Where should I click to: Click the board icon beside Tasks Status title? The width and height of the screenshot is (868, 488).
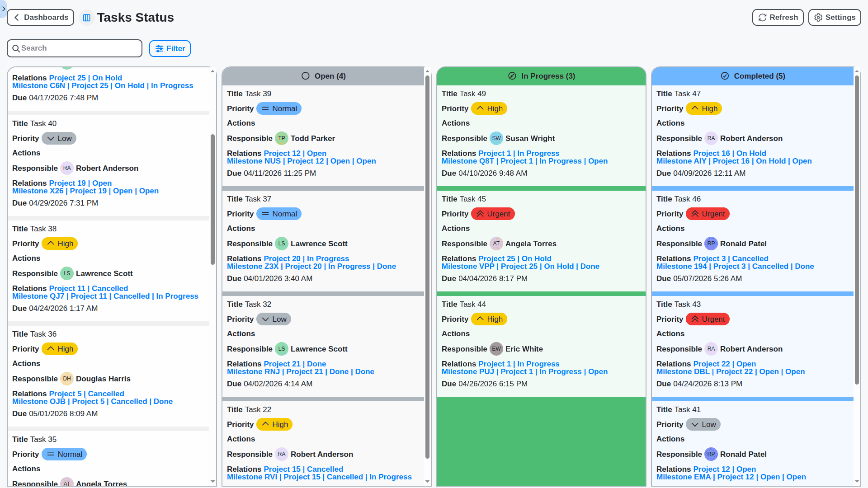coord(86,17)
